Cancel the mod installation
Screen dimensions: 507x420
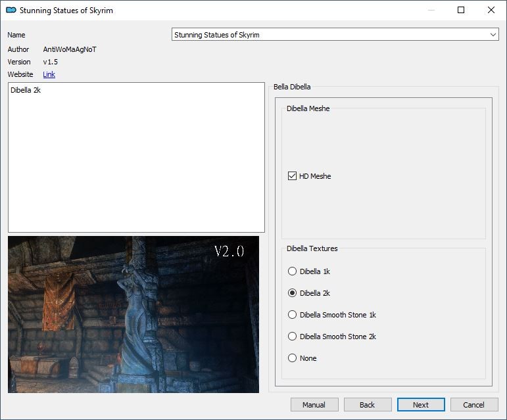[x=473, y=405]
